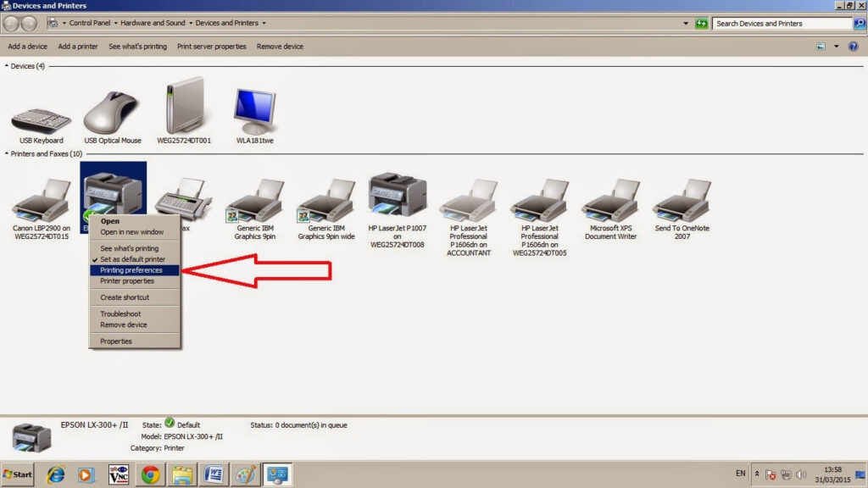Launch Google Chrome from the taskbar
Image resolution: width=868 pixels, height=488 pixels.
(150, 474)
